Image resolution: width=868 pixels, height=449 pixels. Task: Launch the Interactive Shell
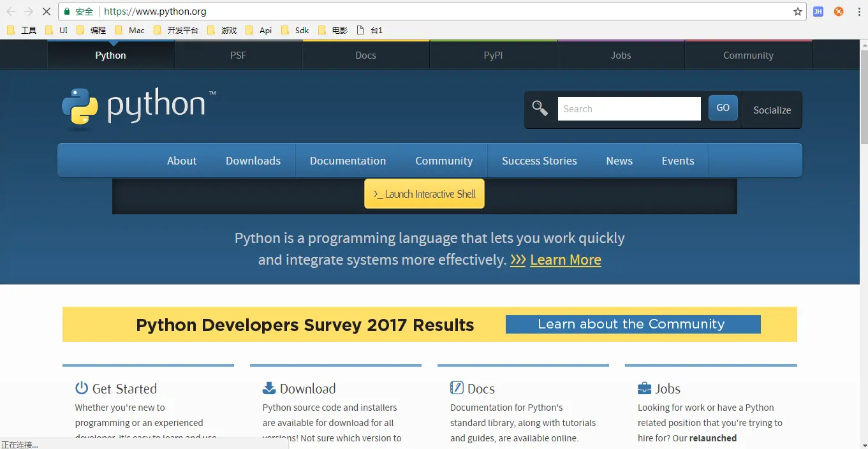424,194
